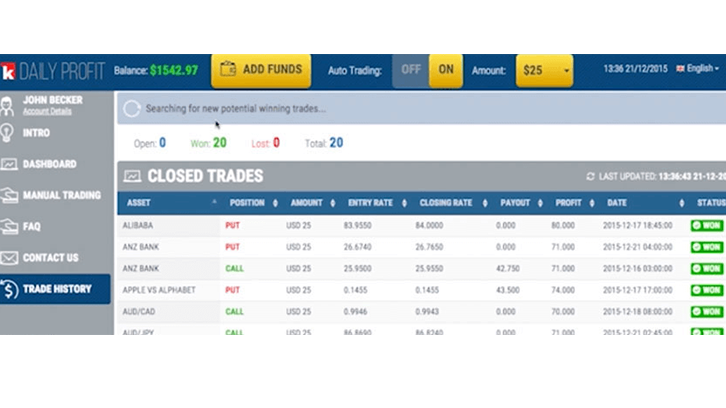This screenshot has height=408, width=726.
Task: Open the Account Details link
Action: 47,111
